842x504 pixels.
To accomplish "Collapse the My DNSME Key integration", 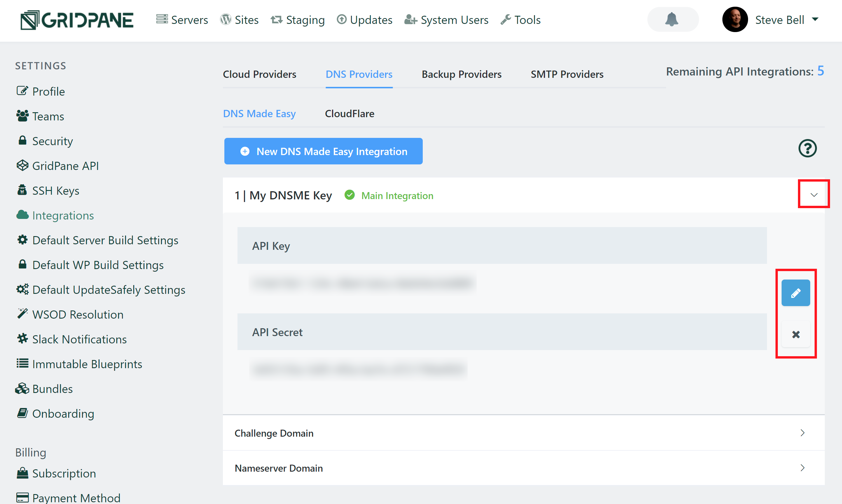I will [814, 195].
